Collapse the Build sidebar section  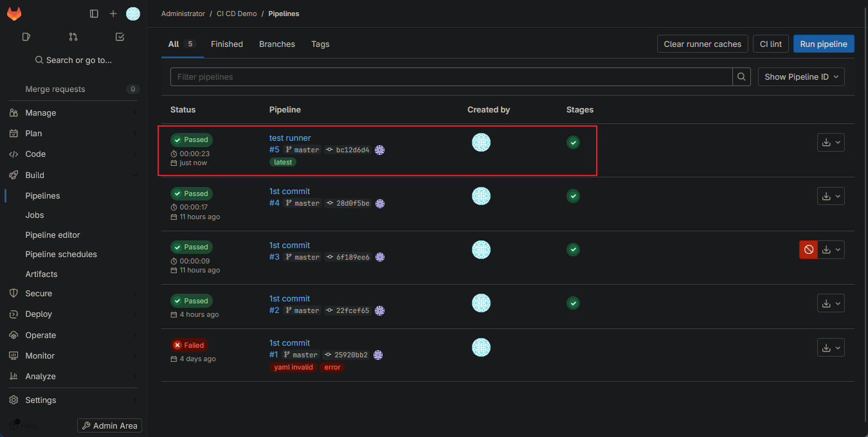click(73, 175)
